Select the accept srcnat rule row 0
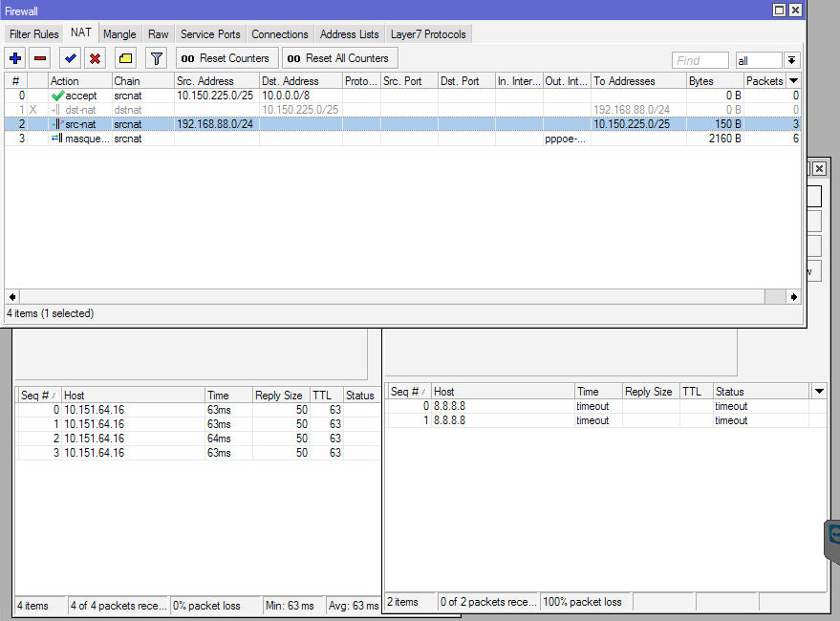840x621 pixels. (403, 96)
